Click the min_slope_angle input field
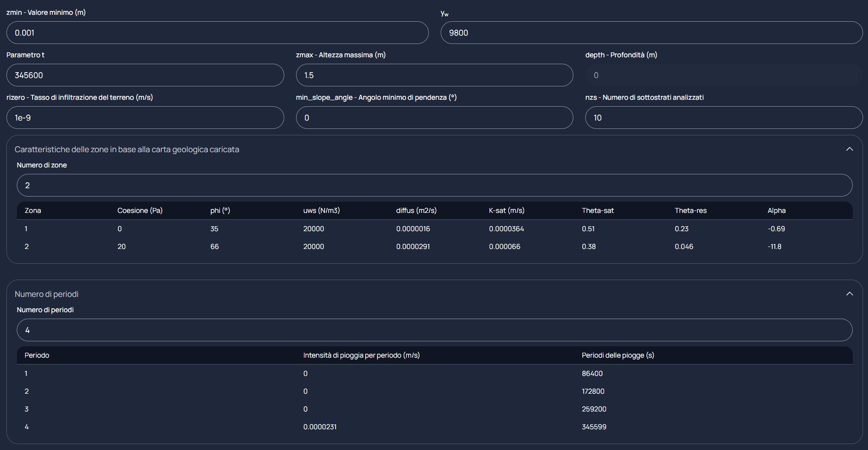The width and height of the screenshot is (868, 450). [434, 118]
